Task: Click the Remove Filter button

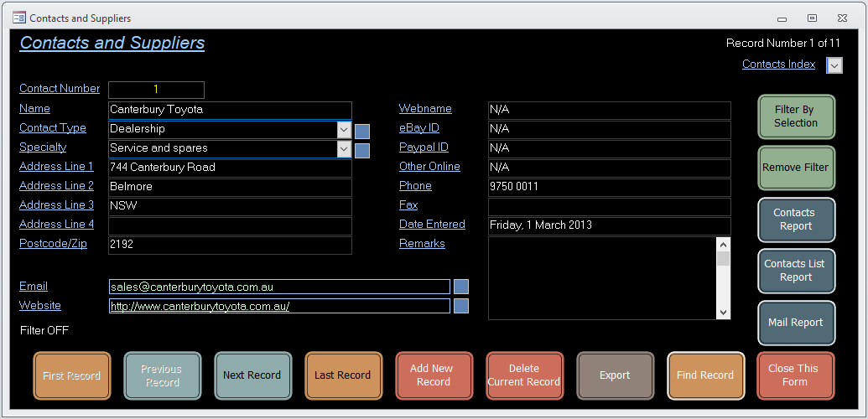Action: coord(796,168)
